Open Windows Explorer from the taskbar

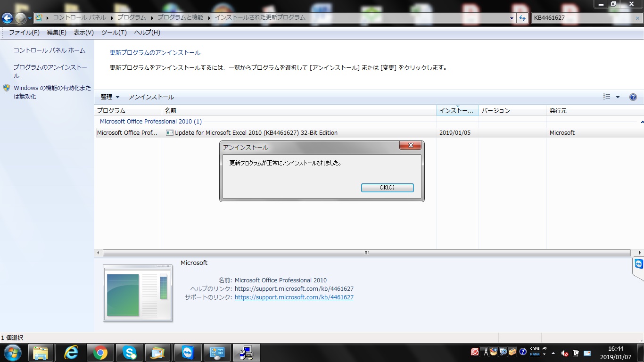pyautogui.click(x=41, y=353)
